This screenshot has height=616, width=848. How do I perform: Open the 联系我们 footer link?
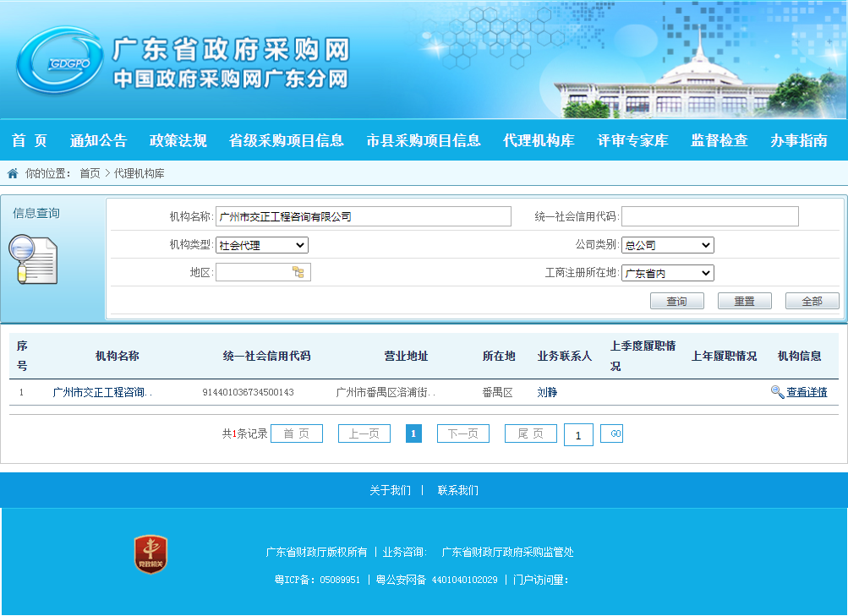pyautogui.click(x=458, y=490)
